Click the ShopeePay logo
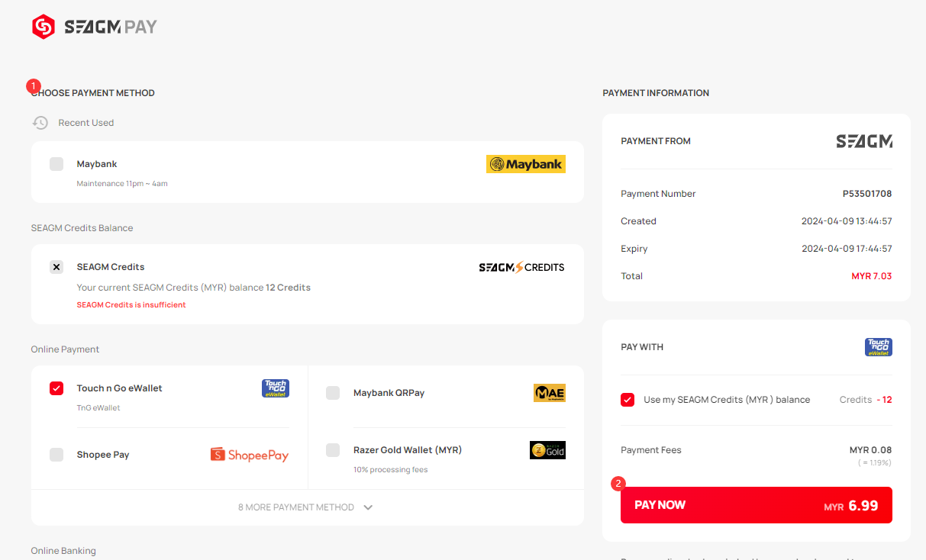The image size is (926, 560). click(250, 455)
